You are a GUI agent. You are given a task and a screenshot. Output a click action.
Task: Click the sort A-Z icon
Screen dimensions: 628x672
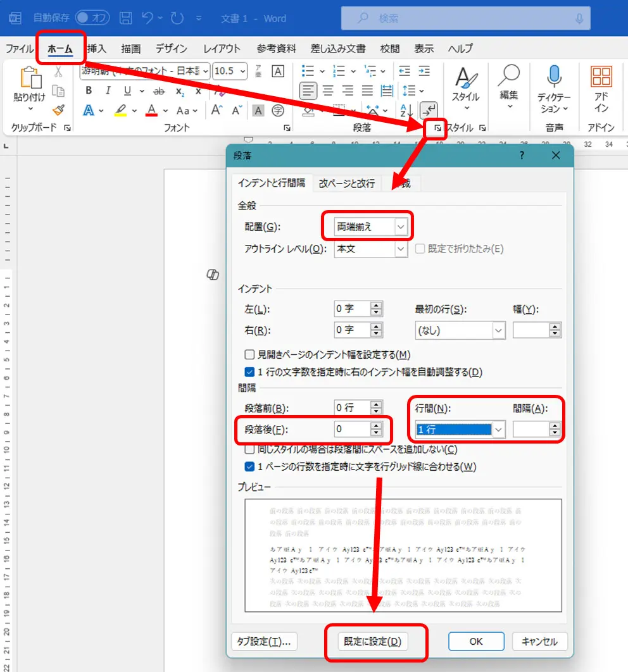tap(406, 111)
